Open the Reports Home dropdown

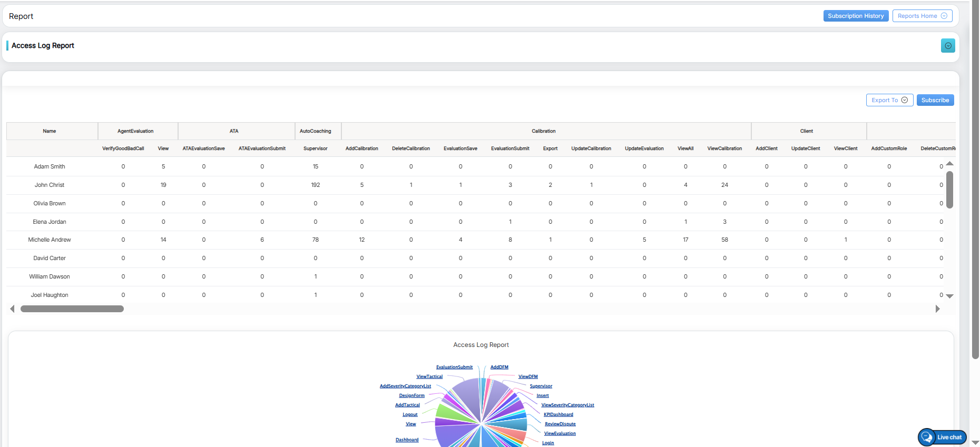(x=922, y=16)
